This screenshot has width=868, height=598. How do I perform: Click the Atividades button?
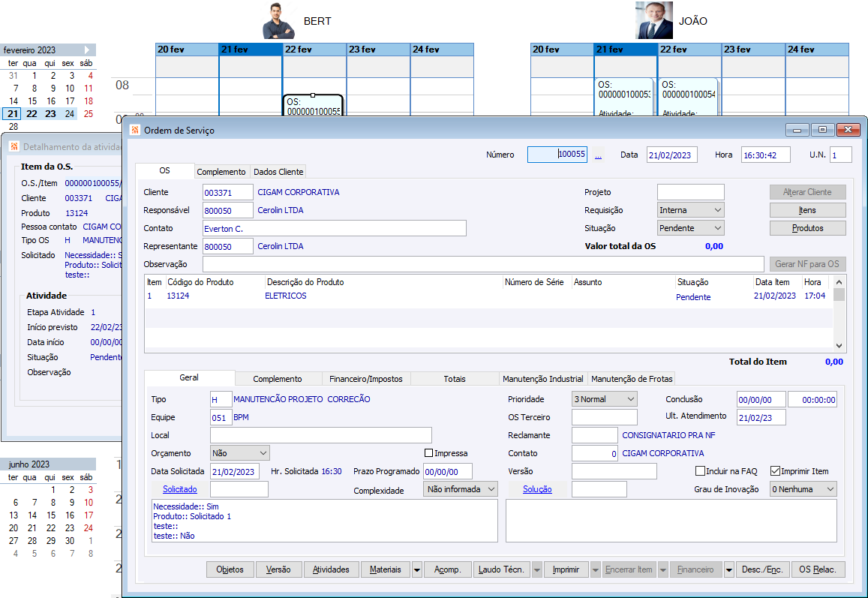331,569
